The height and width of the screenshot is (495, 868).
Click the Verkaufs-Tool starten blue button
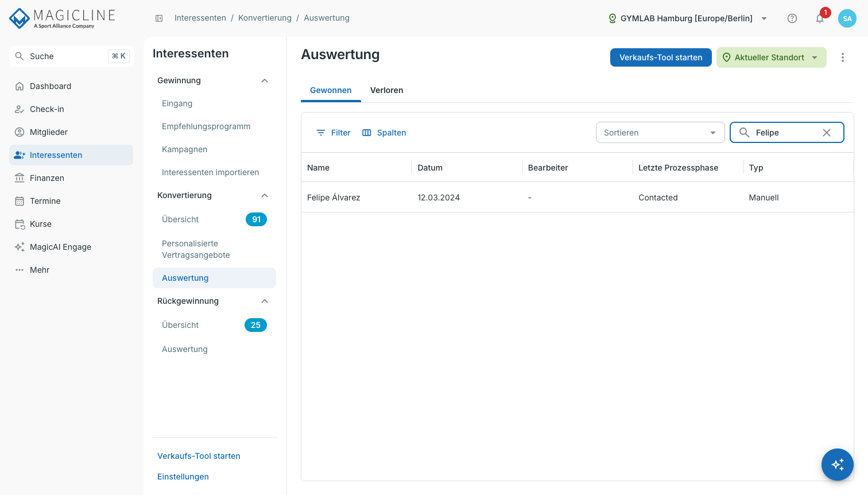click(x=661, y=57)
